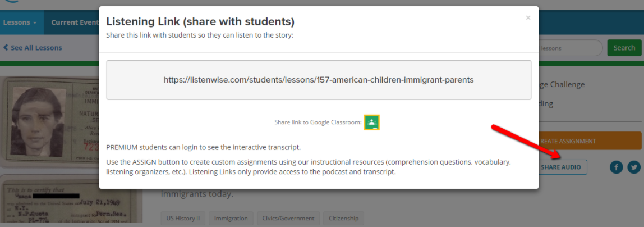
Task: Click the Twitter share icon
Action: 634,167
